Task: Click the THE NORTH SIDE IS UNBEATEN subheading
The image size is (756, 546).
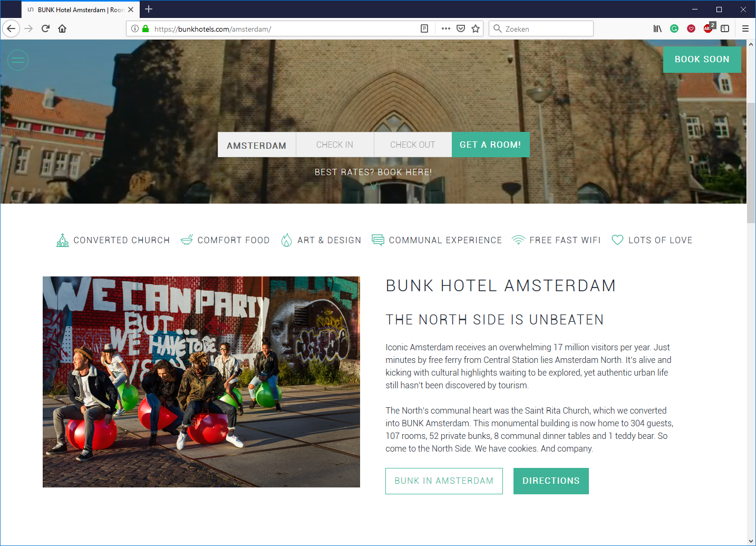Action: pyautogui.click(x=495, y=320)
